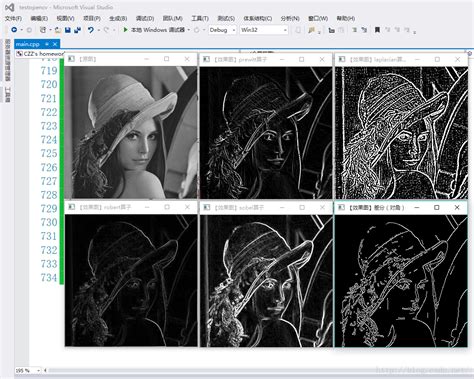Screen dimensions: 474x379
Task: Switch to the main.cpp editor tab
Action: point(27,44)
